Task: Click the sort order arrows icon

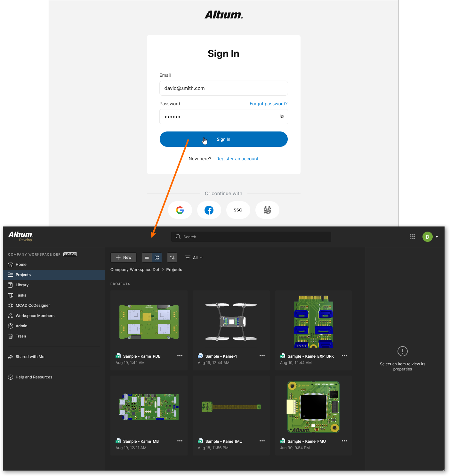Action: point(172,258)
